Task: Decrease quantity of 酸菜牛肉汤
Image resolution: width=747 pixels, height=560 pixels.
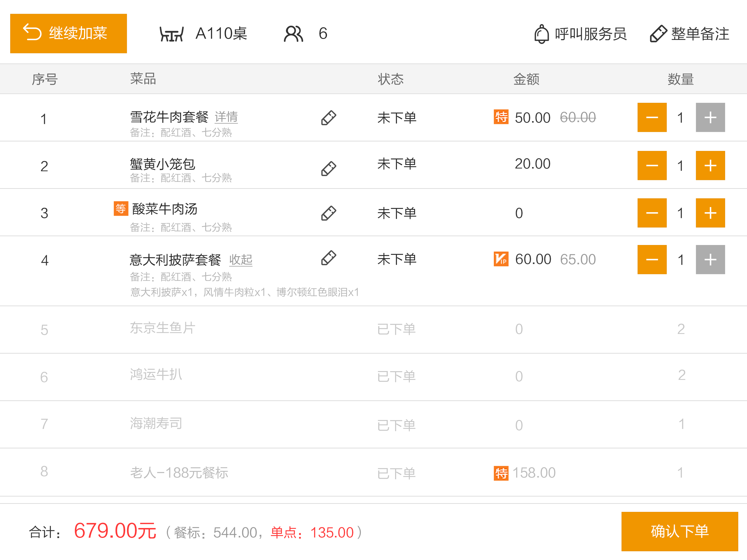Action: coord(652,213)
